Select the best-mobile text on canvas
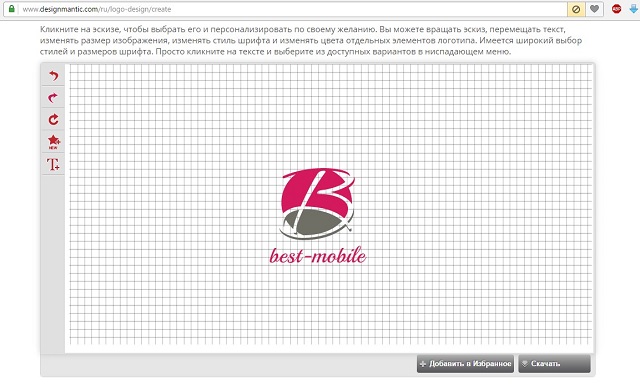This screenshot has height=385, width=640. (318, 256)
